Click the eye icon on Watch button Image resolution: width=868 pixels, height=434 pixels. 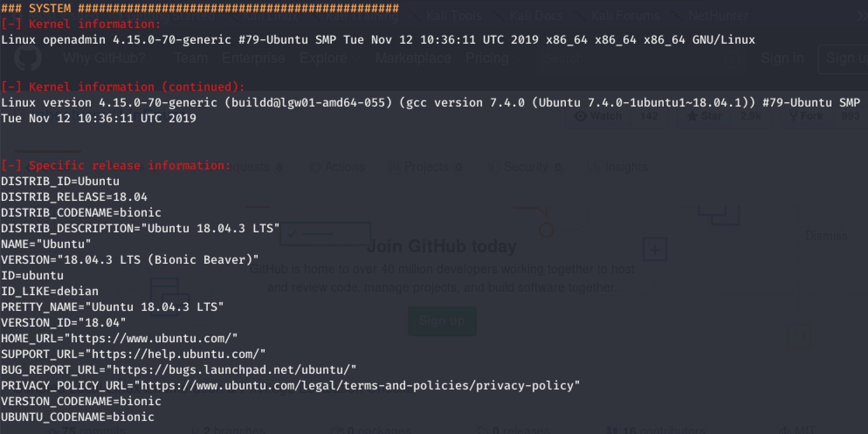click(580, 116)
